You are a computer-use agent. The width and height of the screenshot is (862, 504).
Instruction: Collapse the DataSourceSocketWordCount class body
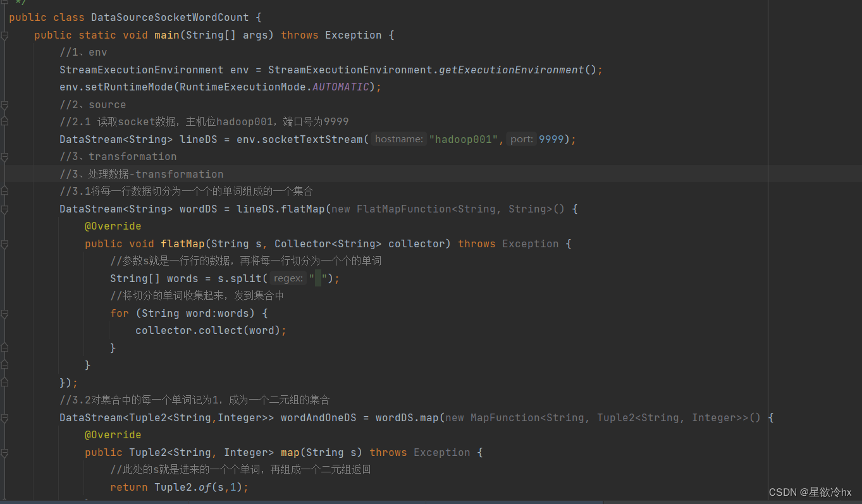pos(4,17)
